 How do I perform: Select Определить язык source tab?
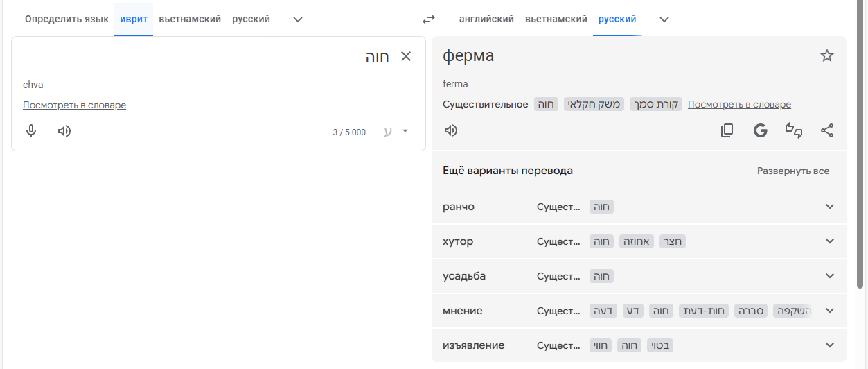65,19
